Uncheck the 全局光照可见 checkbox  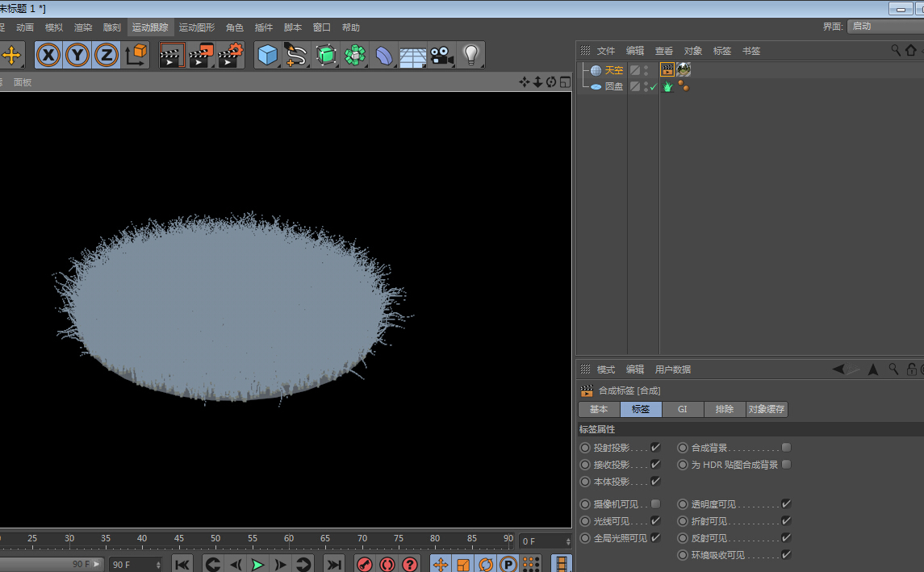[655, 538]
